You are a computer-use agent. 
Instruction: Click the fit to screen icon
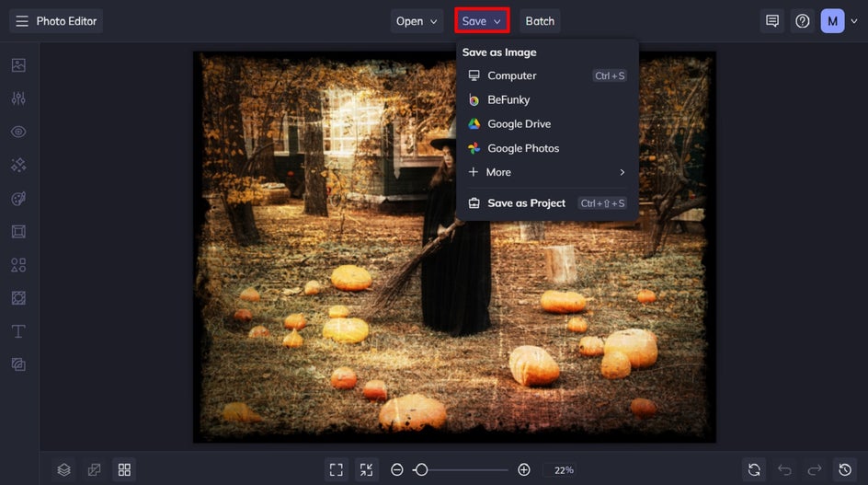[336, 470]
